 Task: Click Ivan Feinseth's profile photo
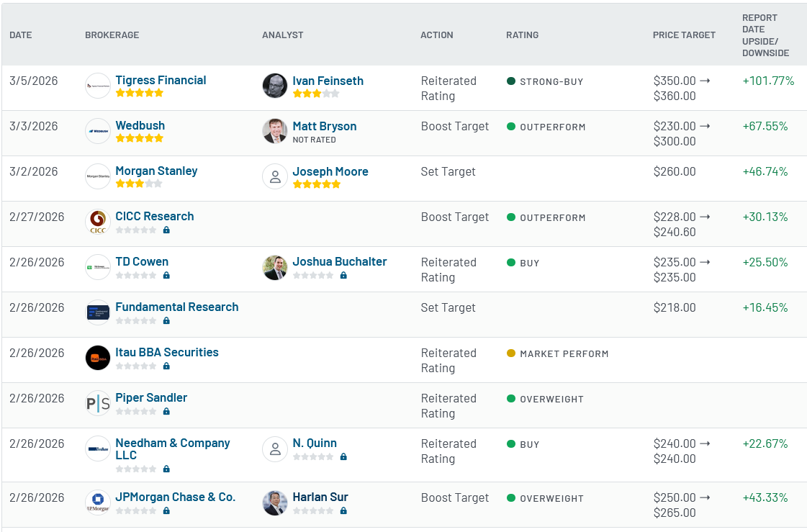point(275,86)
